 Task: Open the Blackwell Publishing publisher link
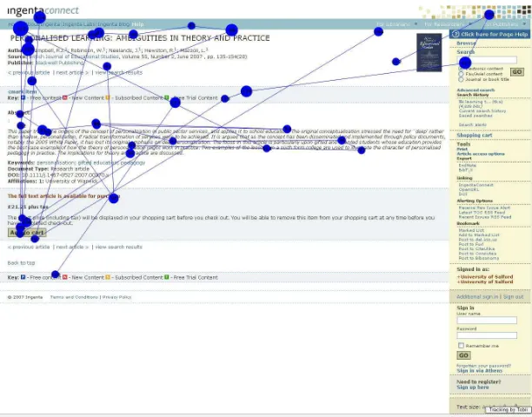[59, 63]
